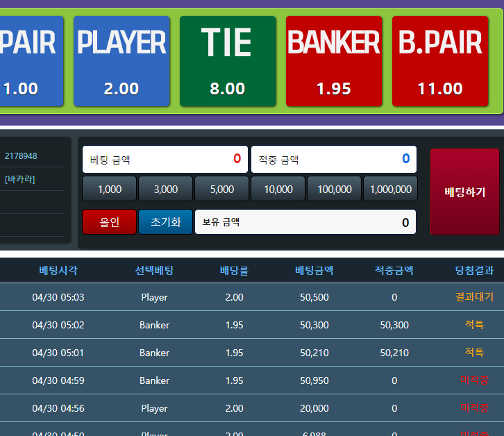Add 3,000 chip amount
The width and height of the screenshot is (504, 436).
165,189
